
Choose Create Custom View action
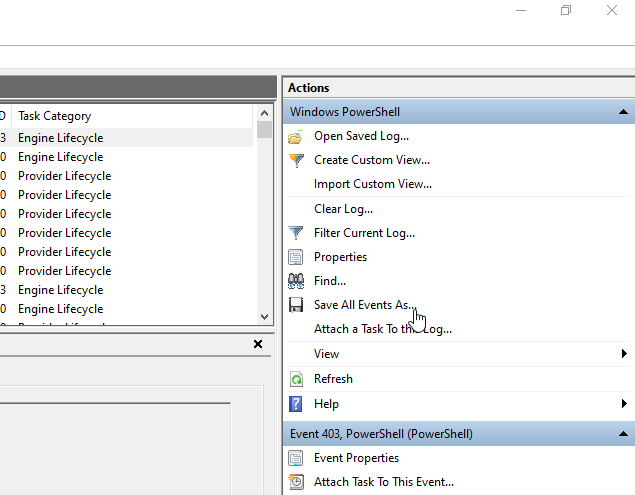(x=372, y=160)
